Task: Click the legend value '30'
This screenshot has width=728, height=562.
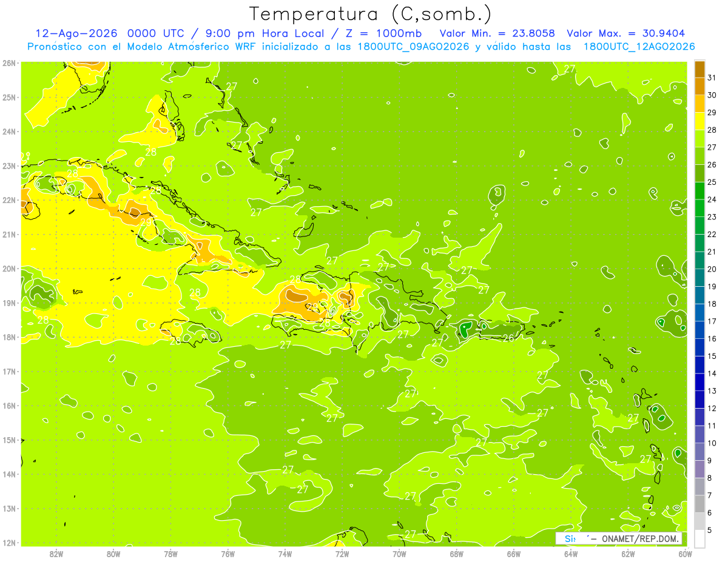Action: point(712,95)
